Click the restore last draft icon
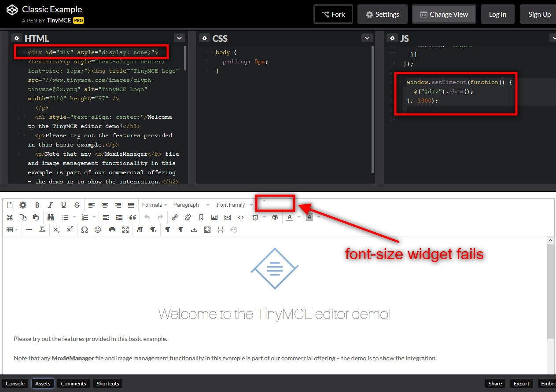Viewport: 556px width, 392px height. [x=234, y=230]
